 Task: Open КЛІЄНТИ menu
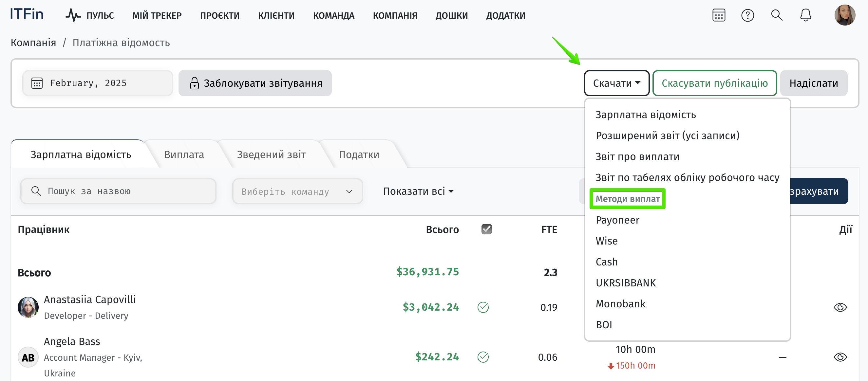276,15
